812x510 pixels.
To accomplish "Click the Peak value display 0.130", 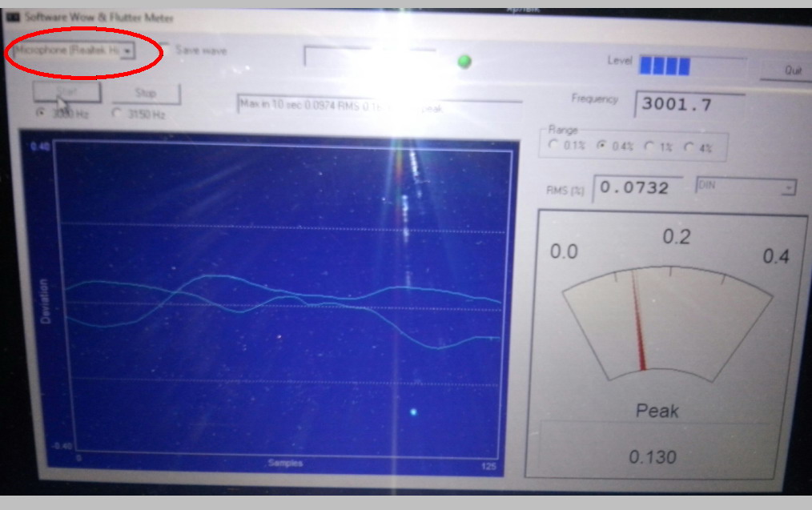I will (652, 457).
